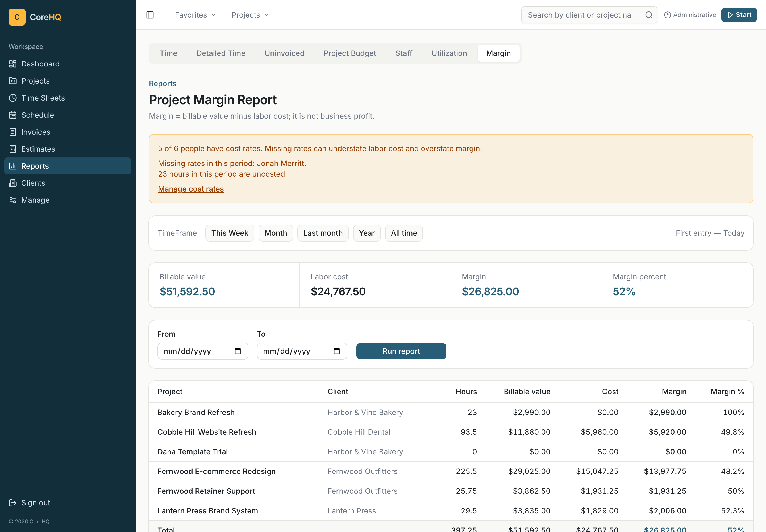Click the Reports bar-chart icon
Viewport: 766px width, 532px height.
point(13,166)
